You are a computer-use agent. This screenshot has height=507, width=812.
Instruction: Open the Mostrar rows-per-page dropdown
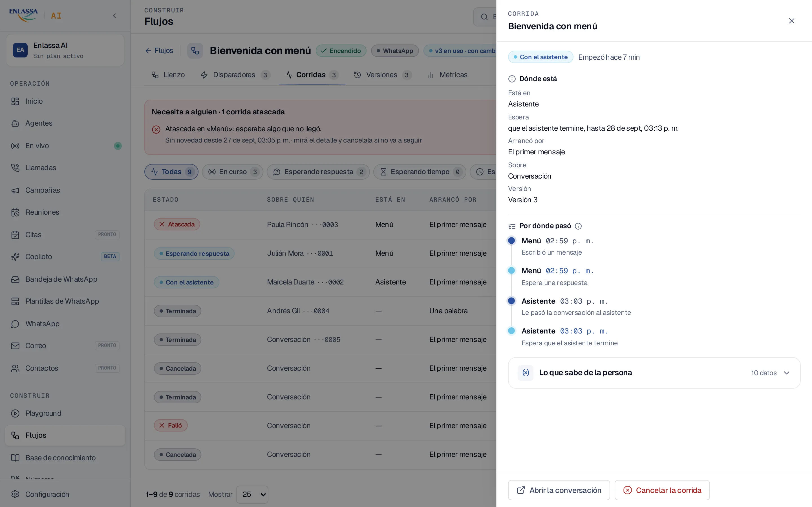click(x=252, y=494)
